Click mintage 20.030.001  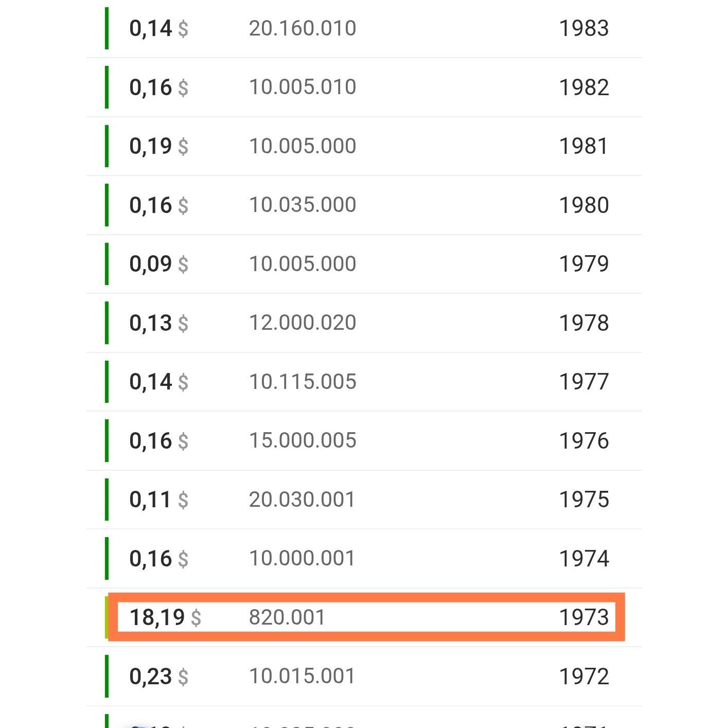(x=302, y=500)
